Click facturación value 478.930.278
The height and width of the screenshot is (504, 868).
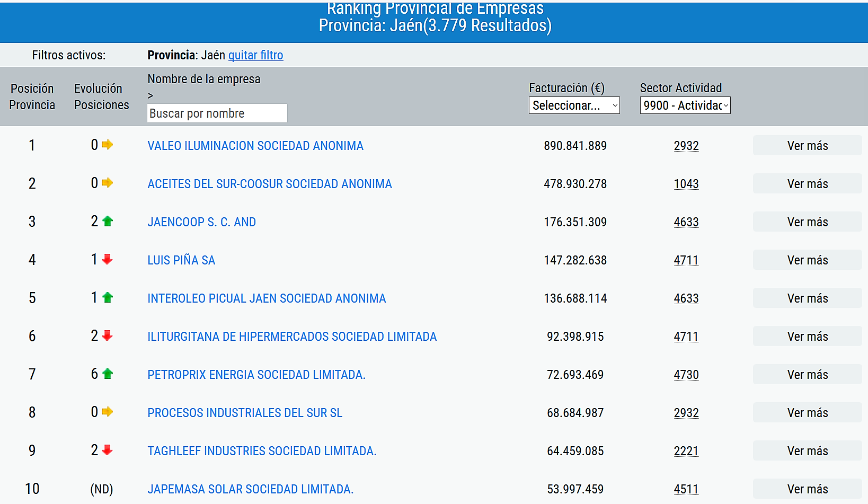575,184
